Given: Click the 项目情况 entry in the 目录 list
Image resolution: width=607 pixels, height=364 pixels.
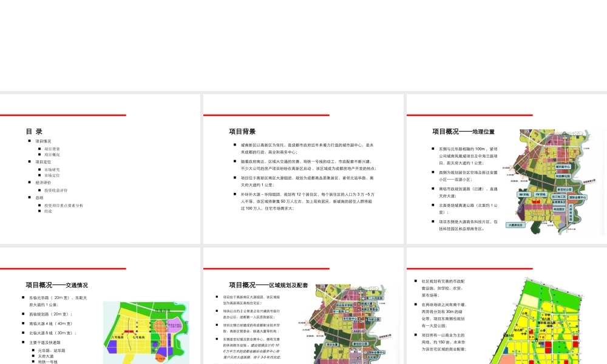Looking at the screenshot, I should coord(43,141).
